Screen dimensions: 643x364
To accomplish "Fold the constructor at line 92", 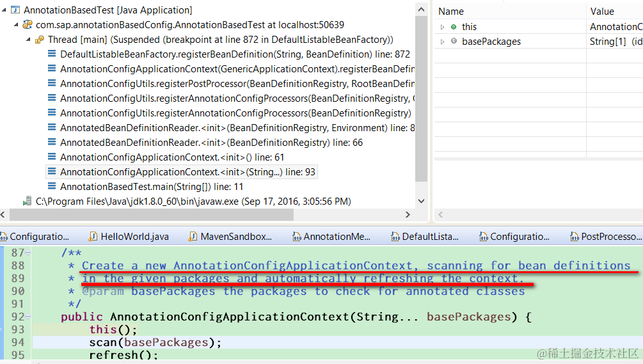I will pos(28,317).
